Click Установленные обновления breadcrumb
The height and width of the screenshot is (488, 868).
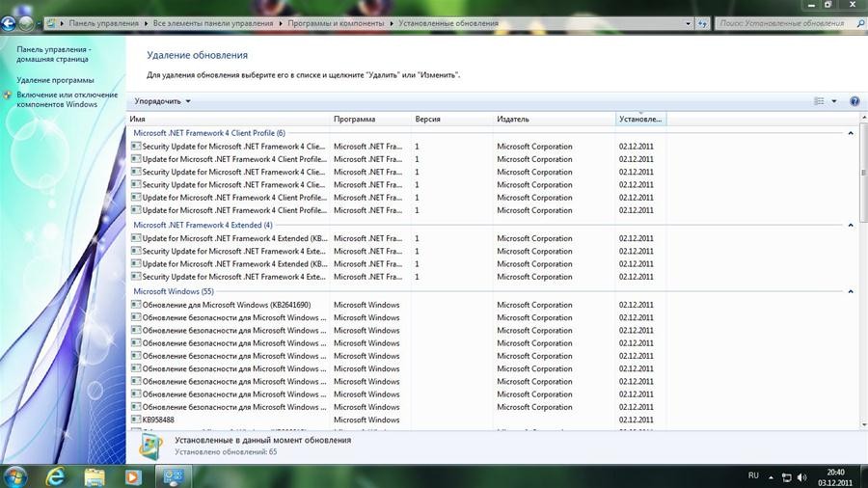click(x=448, y=24)
